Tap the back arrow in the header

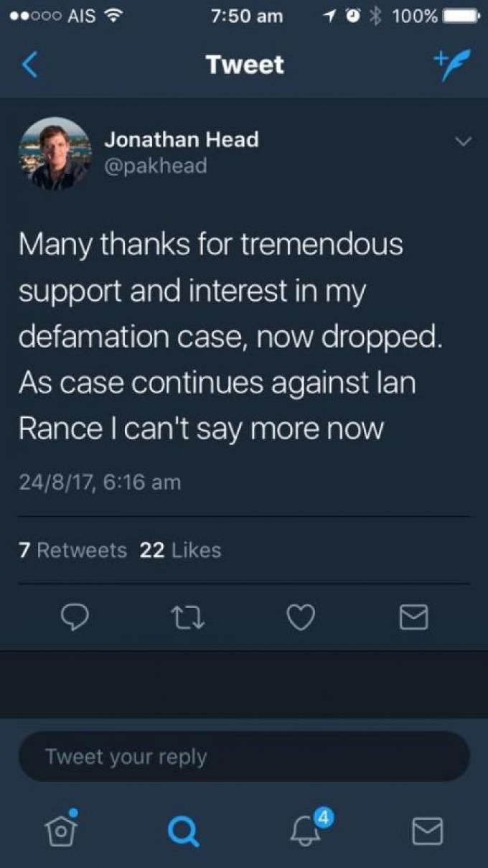click(29, 65)
